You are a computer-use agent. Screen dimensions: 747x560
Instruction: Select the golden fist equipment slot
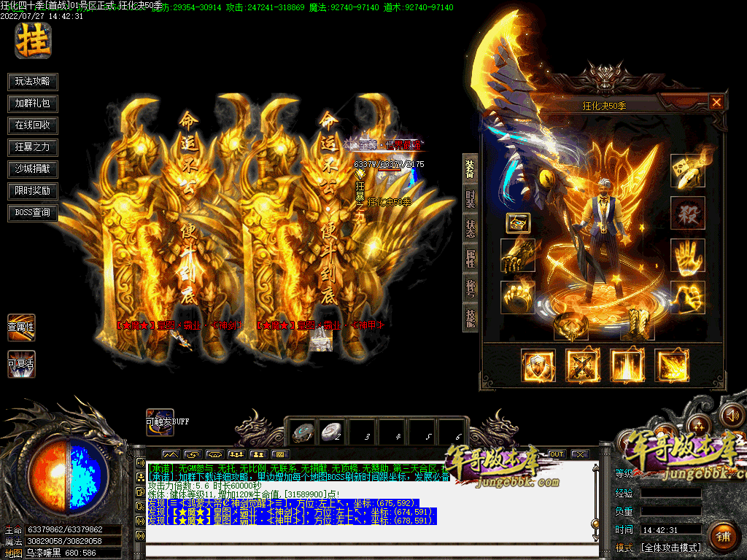point(687,297)
